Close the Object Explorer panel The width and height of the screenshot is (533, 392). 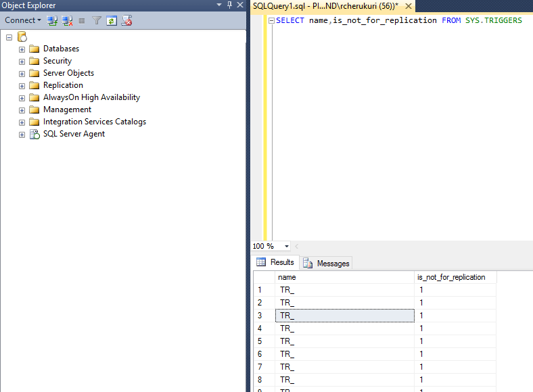(240, 5)
